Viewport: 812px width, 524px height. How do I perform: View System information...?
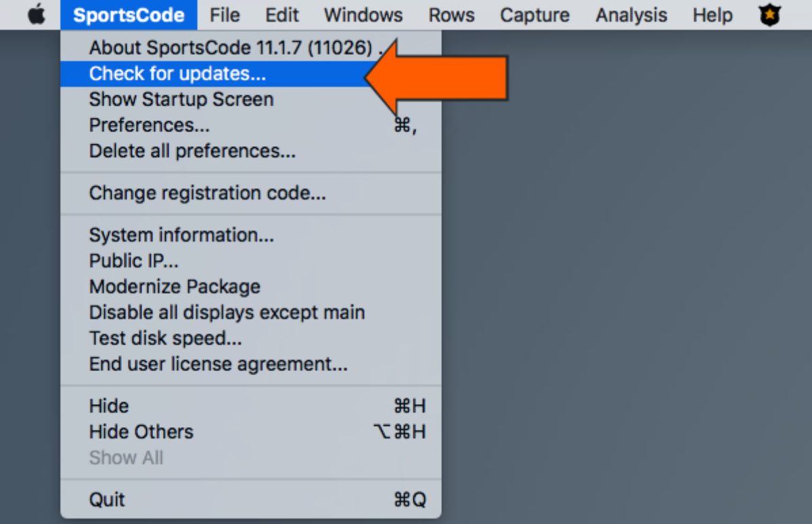pos(181,235)
